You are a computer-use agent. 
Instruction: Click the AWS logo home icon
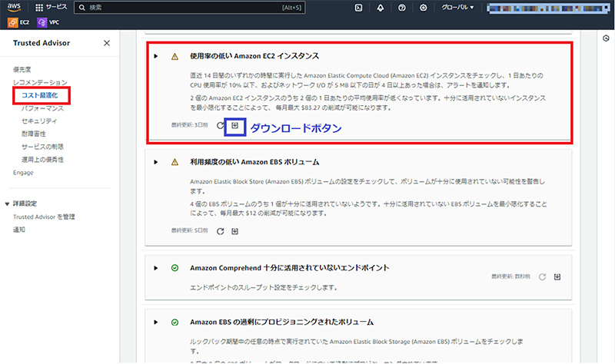click(x=14, y=8)
